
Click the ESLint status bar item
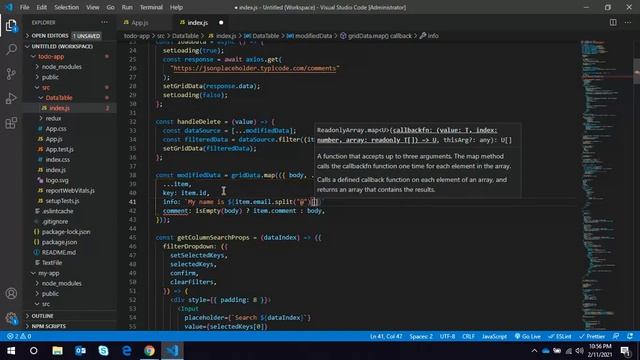point(560,336)
